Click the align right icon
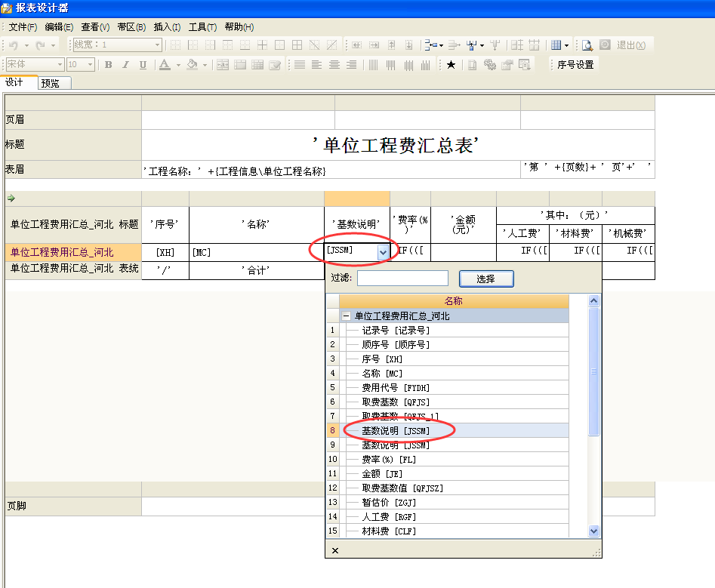The image size is (715, 588). pyautogui.click(x=352, y=65)
